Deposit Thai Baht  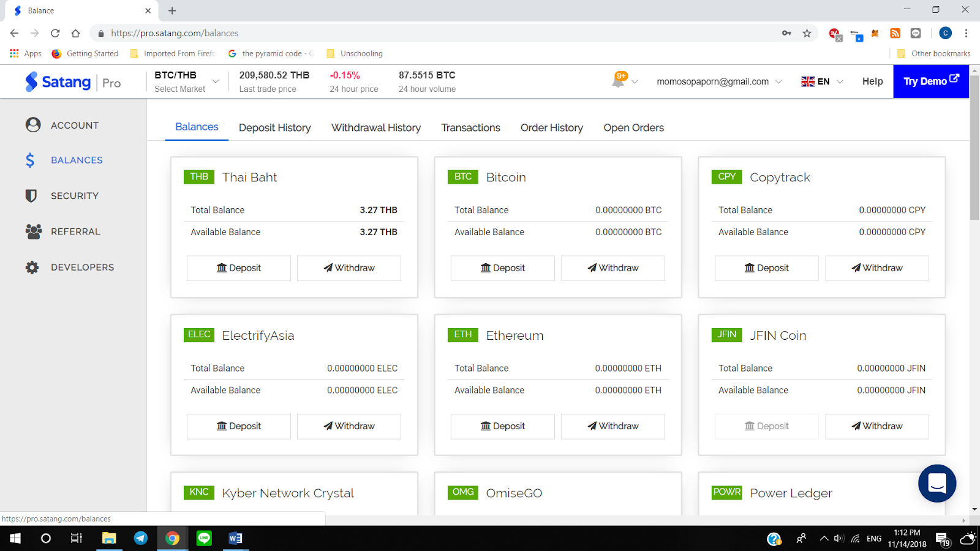tap(239, 268)
